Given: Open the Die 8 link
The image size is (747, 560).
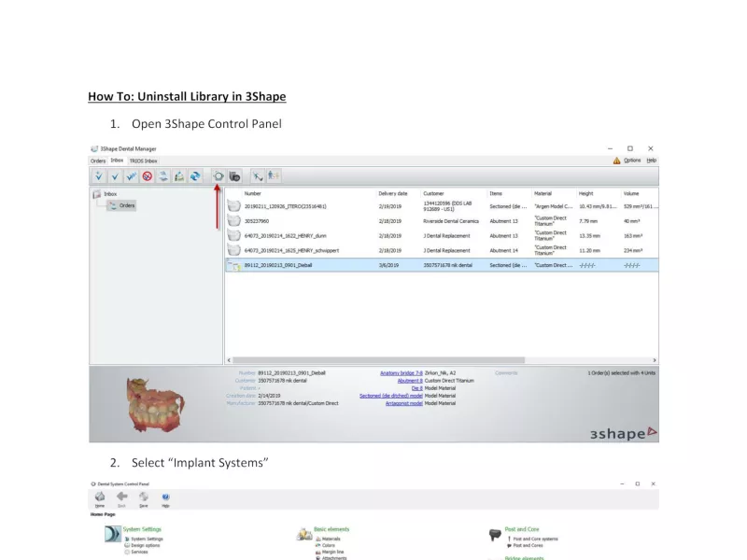Looking at the screenshot, I should point(416,388).
